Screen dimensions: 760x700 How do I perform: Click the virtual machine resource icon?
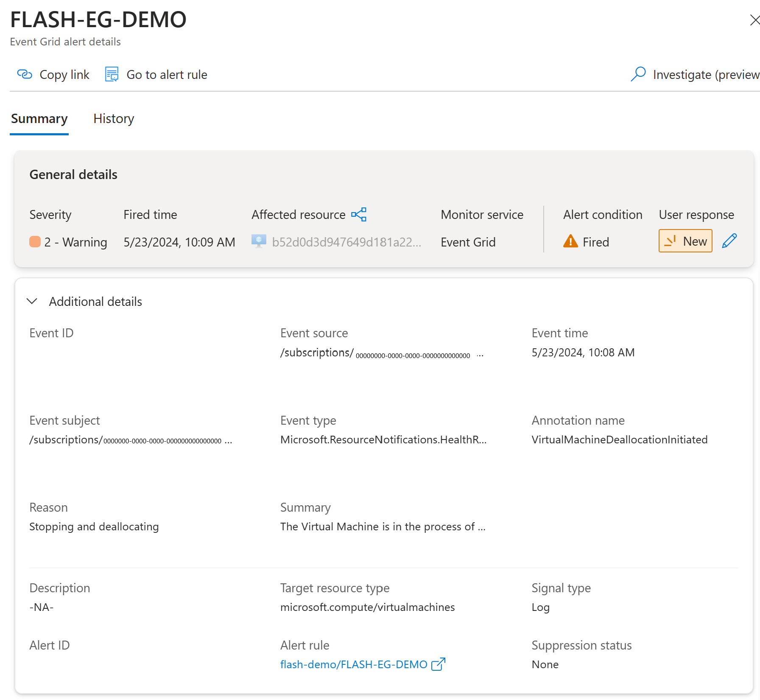(259, 241)
